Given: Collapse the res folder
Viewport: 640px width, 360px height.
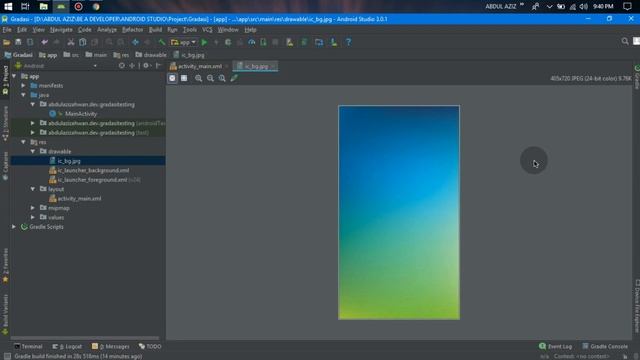Looking at the screenshot, I should pos(23,142).
